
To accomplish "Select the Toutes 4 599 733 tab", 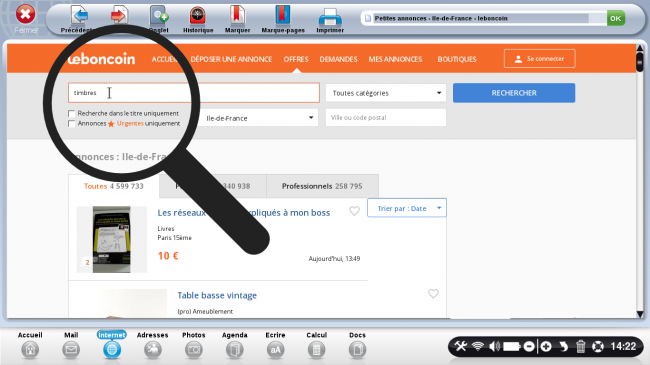I will [114, 186].
